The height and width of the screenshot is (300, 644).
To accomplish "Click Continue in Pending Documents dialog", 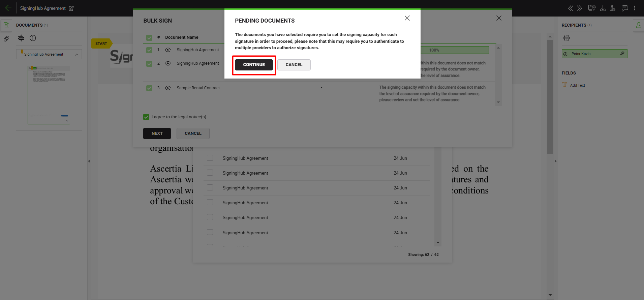I will point(254,65).
